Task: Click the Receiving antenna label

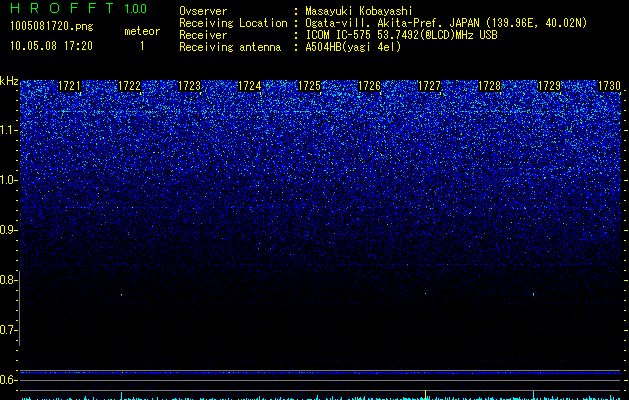Action: click(x=230, y=47)
